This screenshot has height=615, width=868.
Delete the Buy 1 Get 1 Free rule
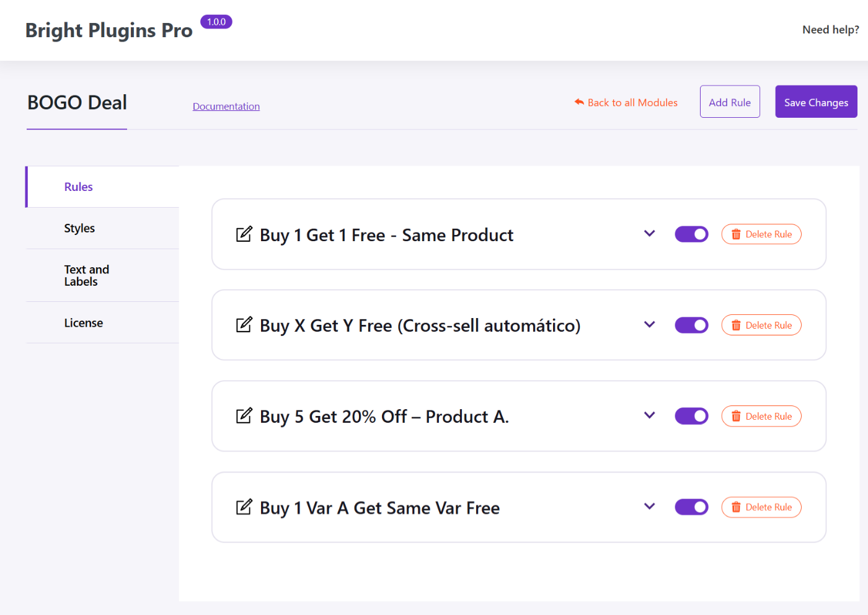[x=761, y=234]
